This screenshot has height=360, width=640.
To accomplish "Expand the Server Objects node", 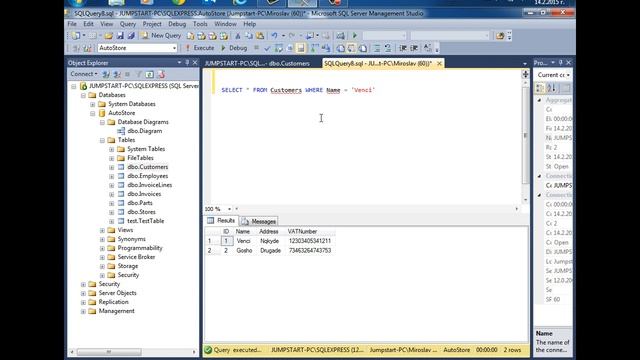I will pyautogui.click(x=83, y=293).
